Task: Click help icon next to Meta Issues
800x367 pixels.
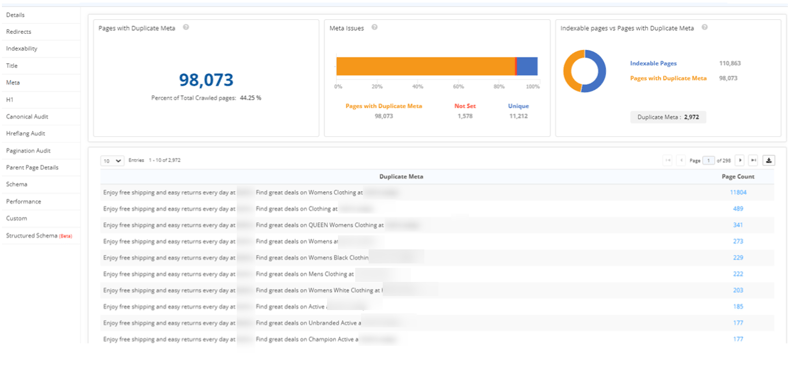Action: pyautogui.click(x=374, y=28)
